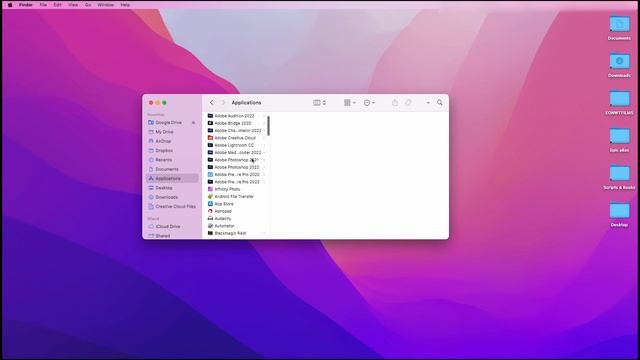Open Google Drive in the sidebar

(x=169, y=122)
